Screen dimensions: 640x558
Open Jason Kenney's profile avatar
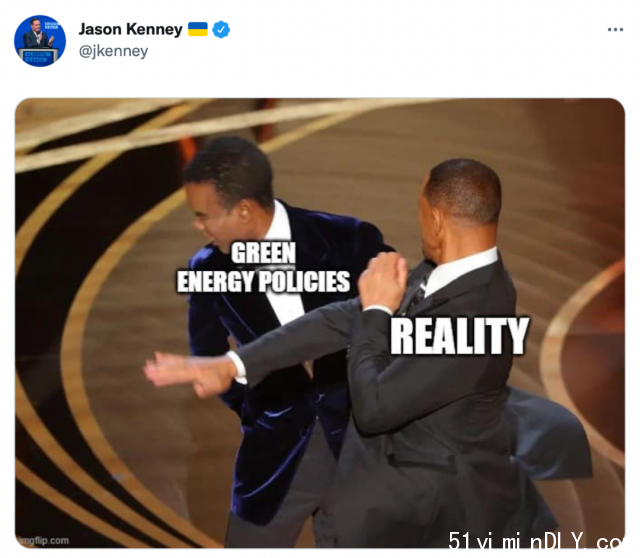pos(40,41)
